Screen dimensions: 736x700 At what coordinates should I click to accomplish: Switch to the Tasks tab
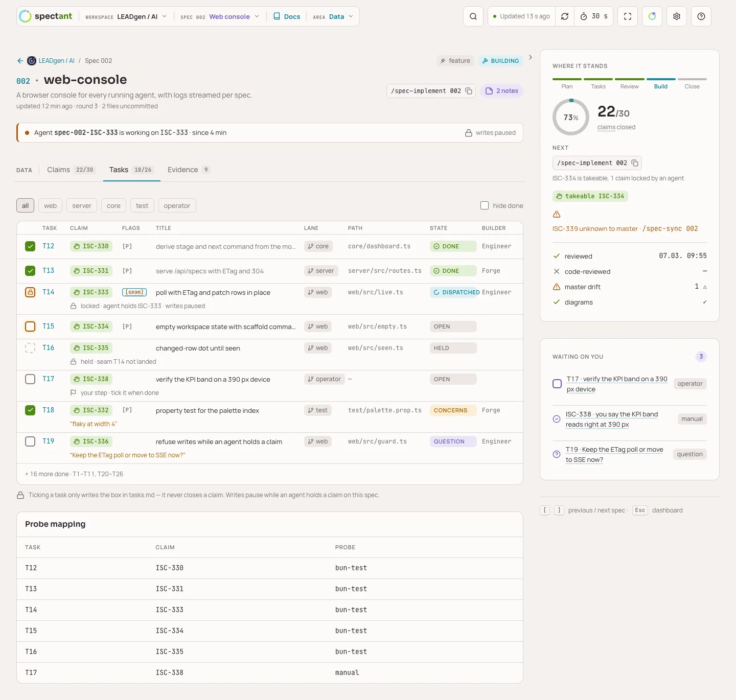(x=131, y=170)
